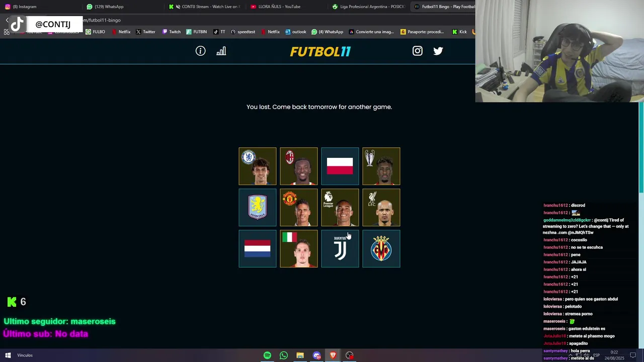
Task: Select the Juventus logo bingo cell
Action: point(340,248)
